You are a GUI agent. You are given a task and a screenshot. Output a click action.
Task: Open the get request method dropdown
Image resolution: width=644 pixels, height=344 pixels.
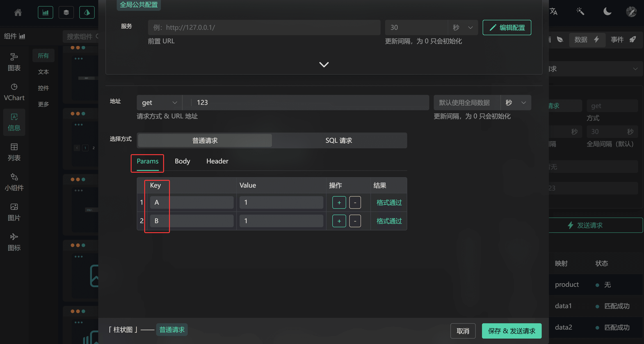(159, 103)
